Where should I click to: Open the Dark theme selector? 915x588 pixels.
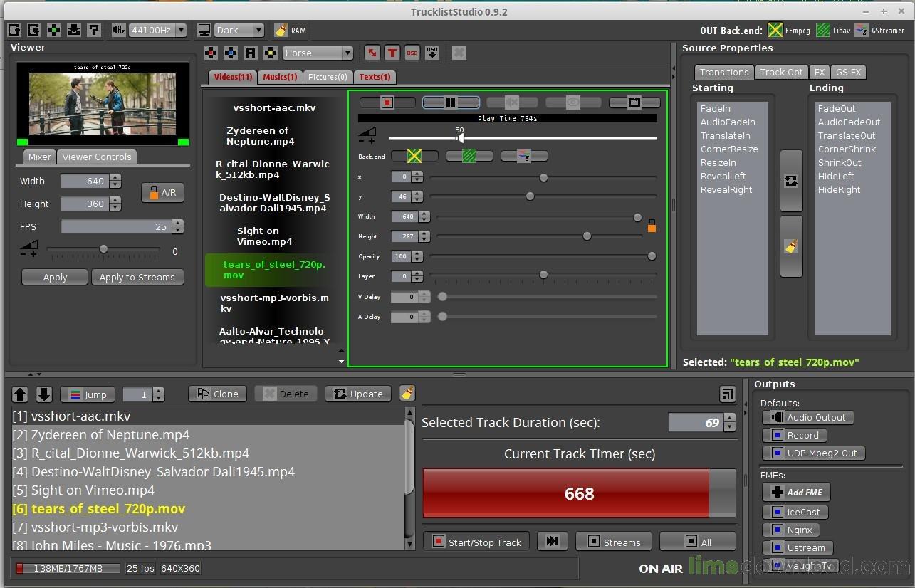239,30
